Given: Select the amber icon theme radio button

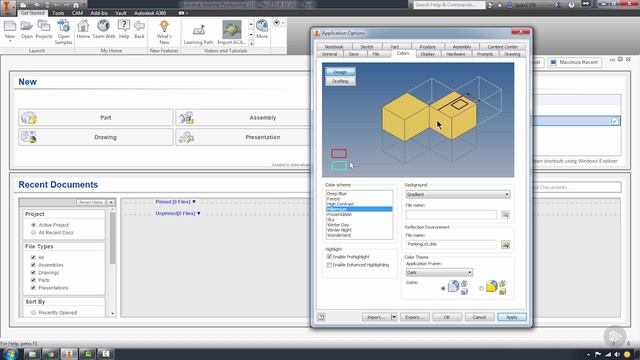Looking at the screenshot, I should (x=481, y=289).
